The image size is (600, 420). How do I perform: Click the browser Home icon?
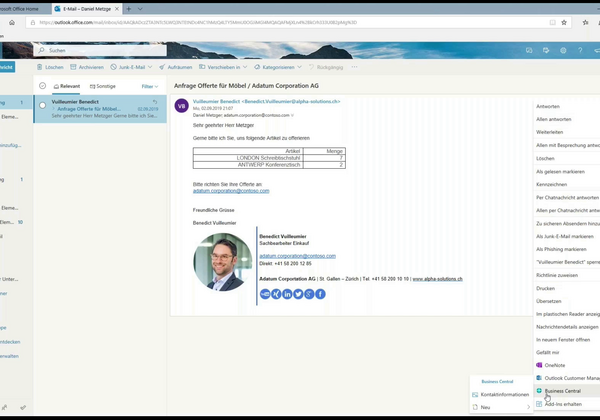12,23
